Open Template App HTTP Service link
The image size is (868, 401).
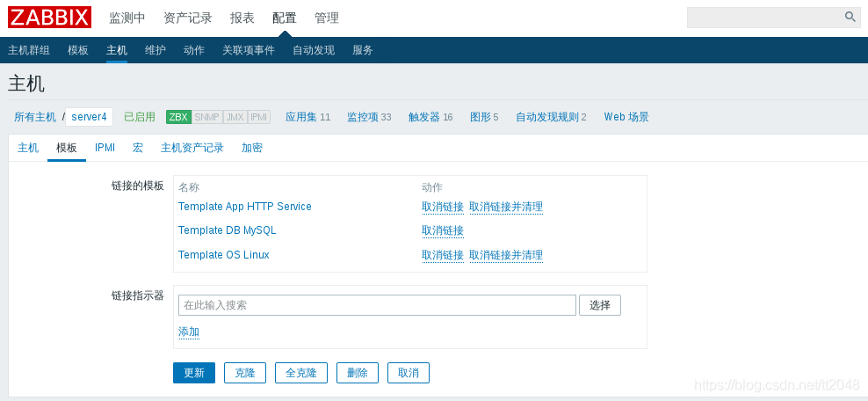point(245,207)
